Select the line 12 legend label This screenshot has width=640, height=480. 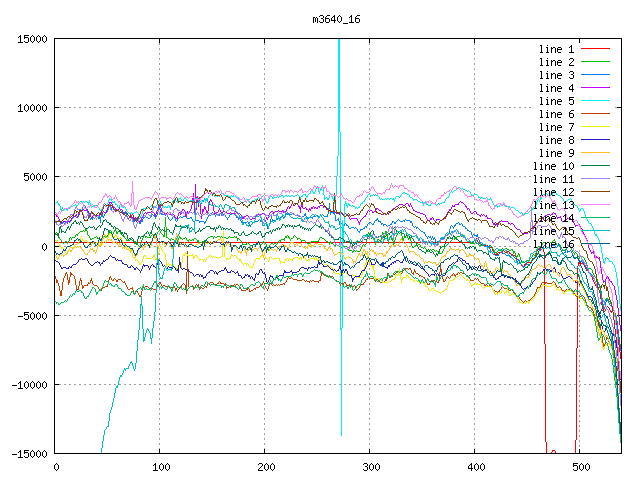553,192
